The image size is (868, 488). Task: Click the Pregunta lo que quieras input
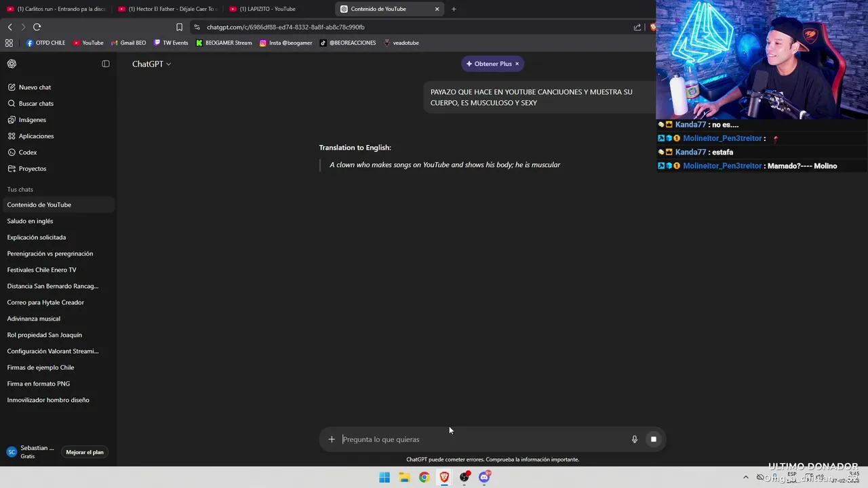pyautogui.click(x=482, y=439)
